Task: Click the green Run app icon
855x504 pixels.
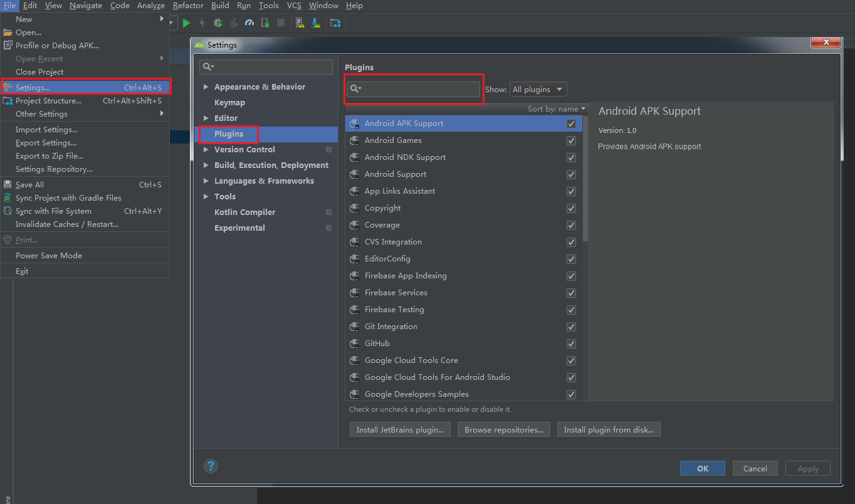Action: [186, 23]
